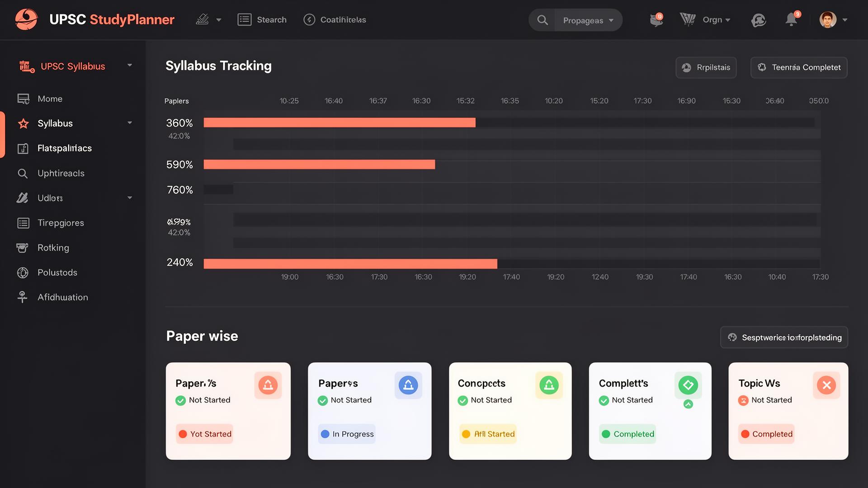
Task: Open the Coatihitelas menu item
Action: 335,19
